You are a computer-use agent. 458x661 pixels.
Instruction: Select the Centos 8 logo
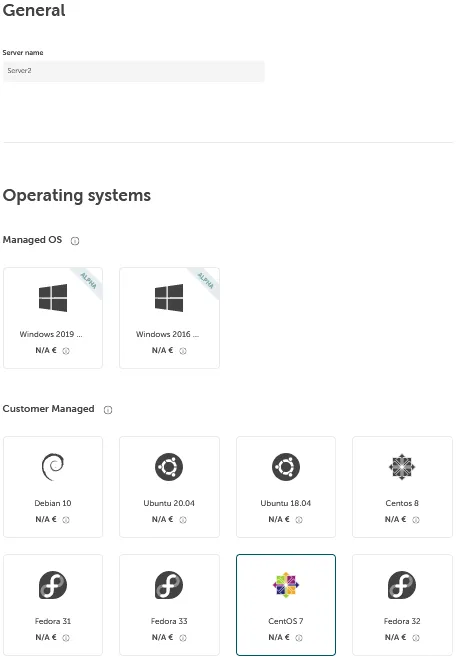click(402, 467)
